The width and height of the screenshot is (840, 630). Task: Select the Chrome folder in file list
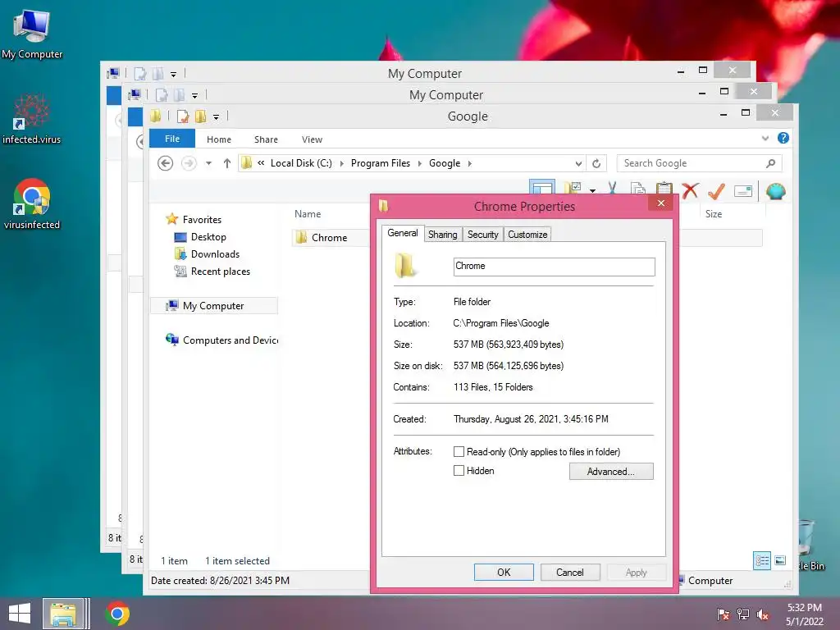[x=329, y=237]
